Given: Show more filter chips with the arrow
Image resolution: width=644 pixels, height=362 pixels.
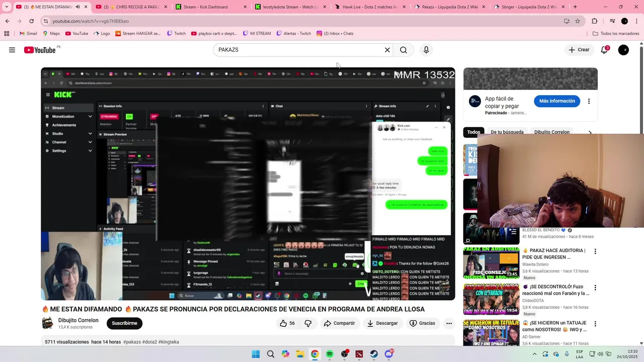Looking at the screenshot, I should pos(590,132).
